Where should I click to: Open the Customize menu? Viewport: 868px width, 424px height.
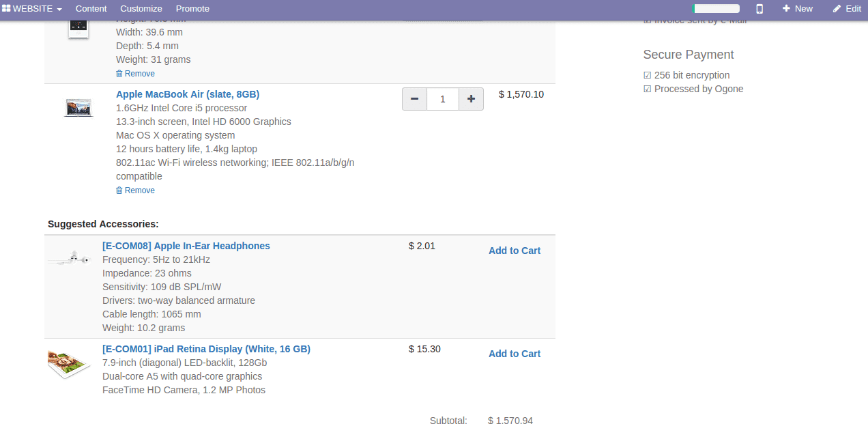point(141,9)
